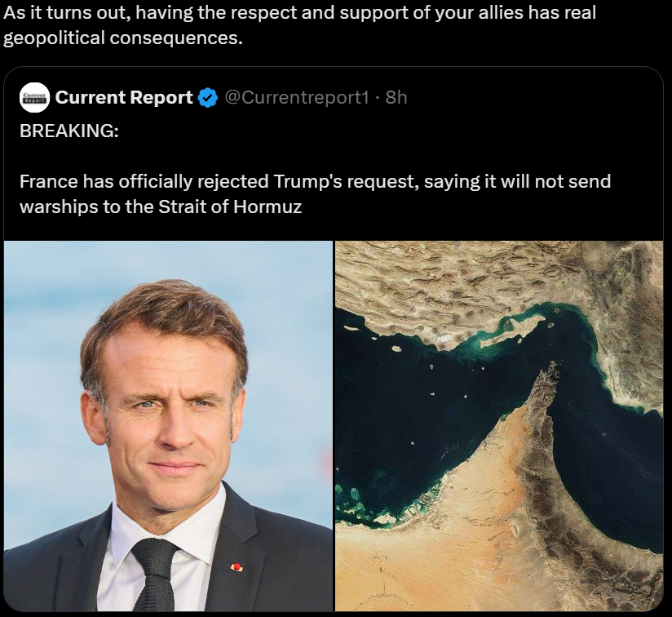Click the outer tweet's first text line
Image resolution: width=672 pixels, height=617 pixels.
tap(299, 13)
